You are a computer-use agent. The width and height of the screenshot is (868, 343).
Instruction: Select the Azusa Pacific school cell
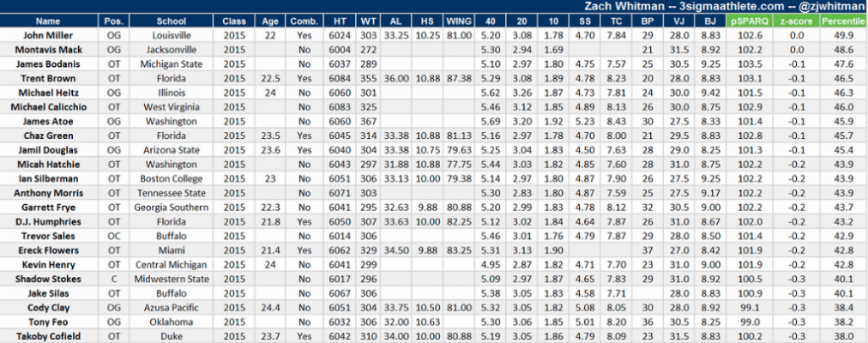171,308
